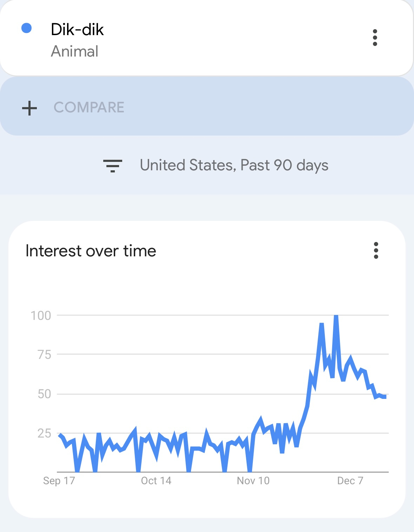Click the blue dot next to Dik-dik
414x532 pixels.
pyautogui.click(x=27, y=28)
